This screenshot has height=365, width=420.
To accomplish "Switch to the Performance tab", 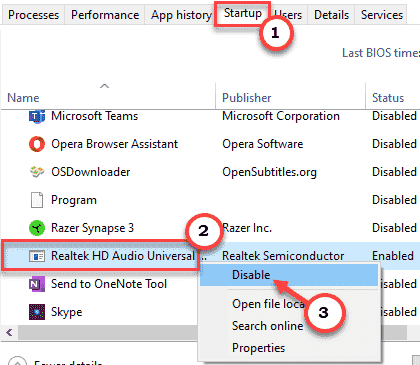I will coord(105,15).
